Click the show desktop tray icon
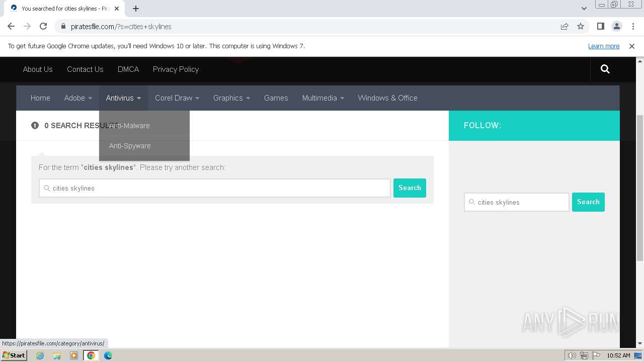This screenshot has width=644, height=362. 638,355
